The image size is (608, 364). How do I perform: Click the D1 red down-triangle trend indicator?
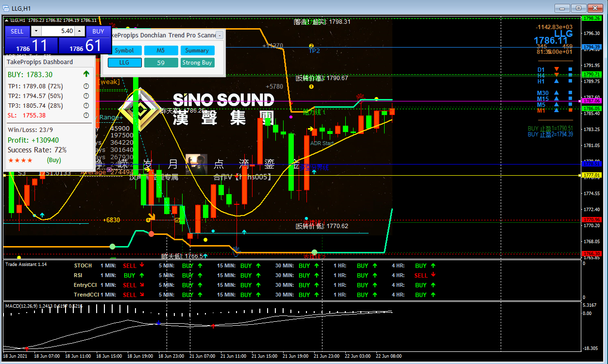557,69
